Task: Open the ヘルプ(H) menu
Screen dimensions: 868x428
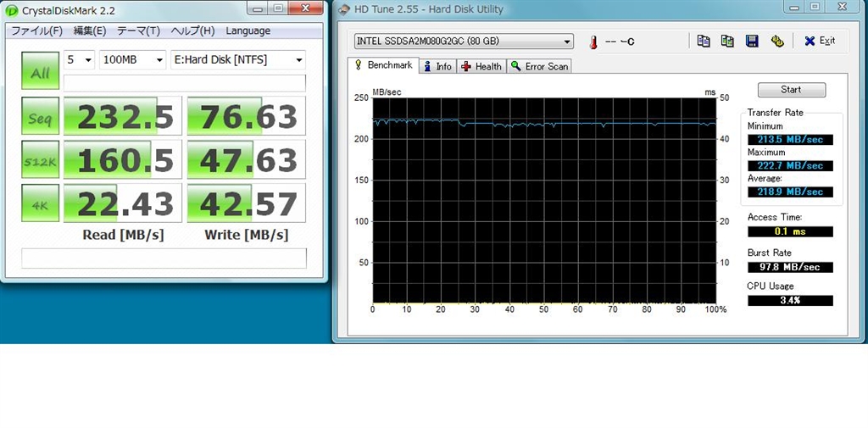Action: coord(192,31)
